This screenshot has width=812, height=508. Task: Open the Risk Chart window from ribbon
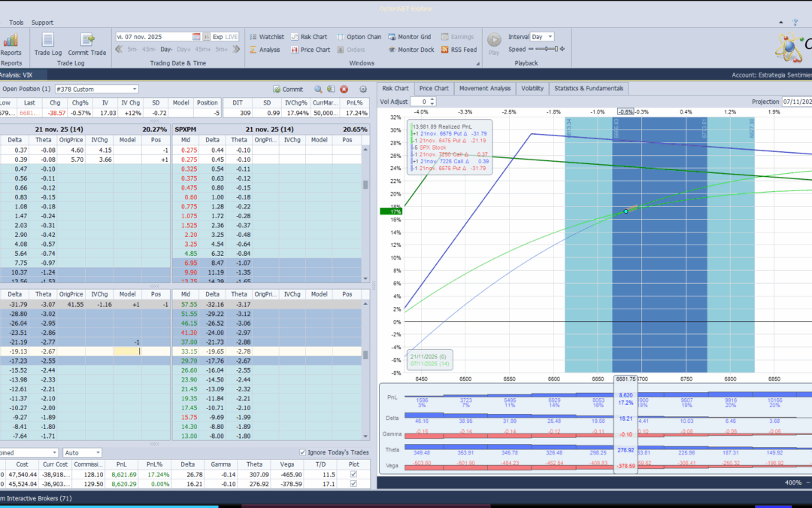click(x=309, y=37)
